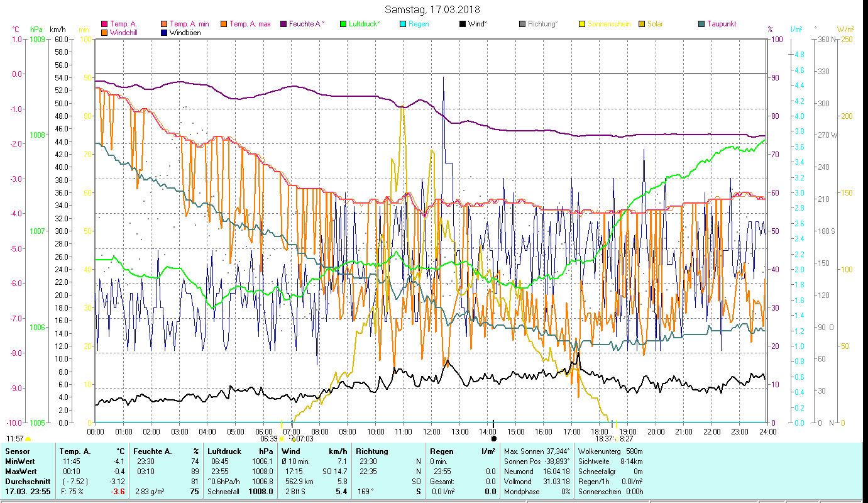Click the green Luftdruck* legend square
Screen dimensions: 868x503
pyautogui.click(x=344, y=24)
